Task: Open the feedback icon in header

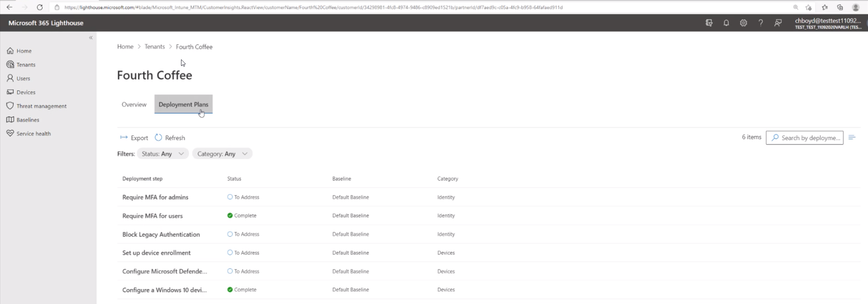Action: [778, 23]
